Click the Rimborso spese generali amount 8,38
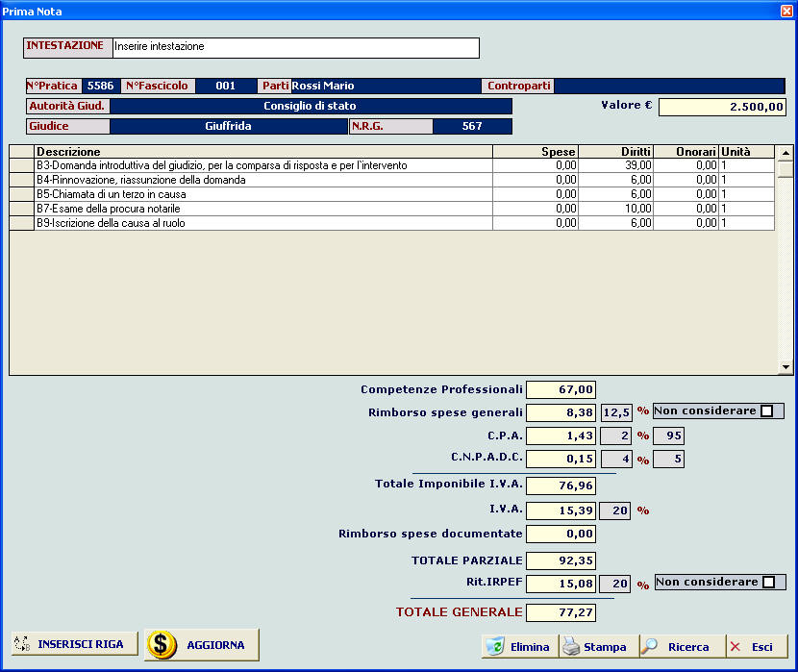 (x=561, y=412)
